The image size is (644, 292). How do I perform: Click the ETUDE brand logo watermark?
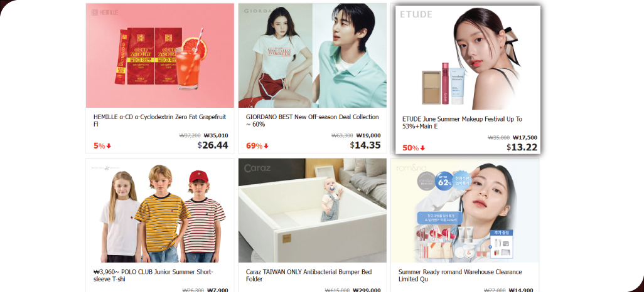416,15
